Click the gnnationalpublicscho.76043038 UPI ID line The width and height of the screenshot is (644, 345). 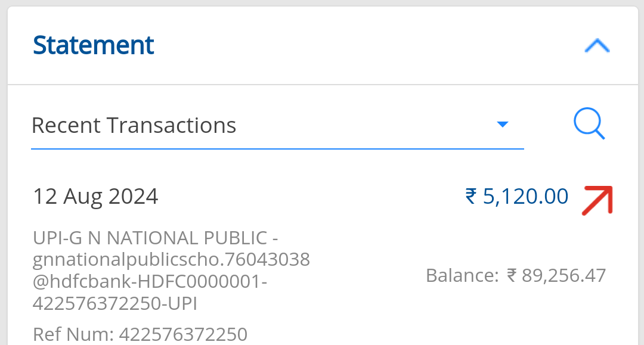pos(171,260)
